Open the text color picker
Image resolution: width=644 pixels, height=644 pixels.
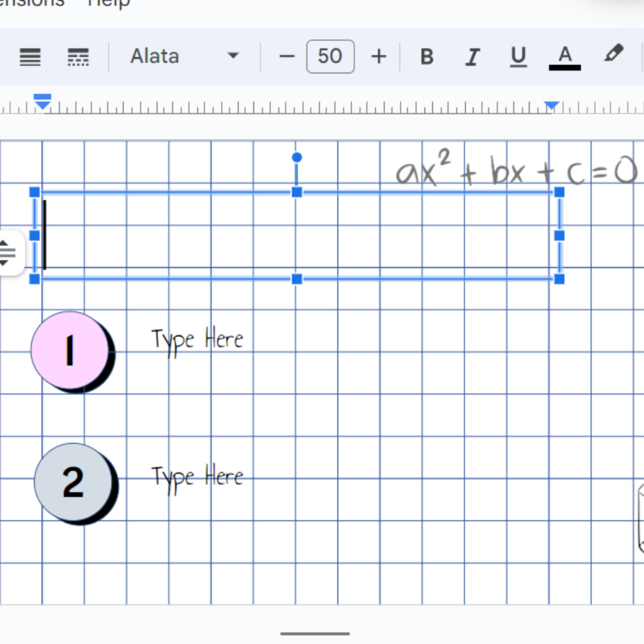pos(564,56)
